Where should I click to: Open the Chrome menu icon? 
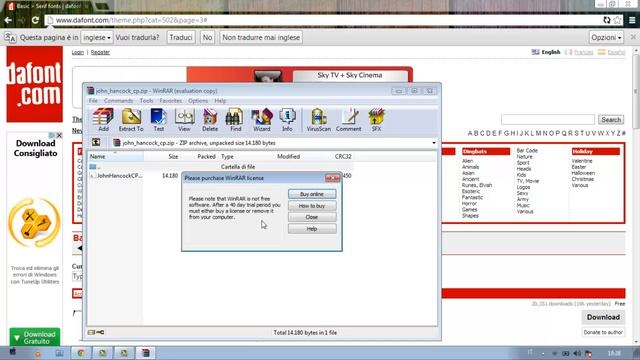pyautogui.click(x=632, y=20)
